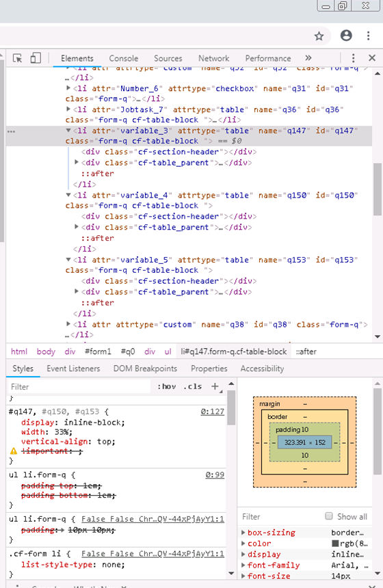Expand cf-table_parent div under q147
Viewport: 383px width, 588px height.
(77, 162)
